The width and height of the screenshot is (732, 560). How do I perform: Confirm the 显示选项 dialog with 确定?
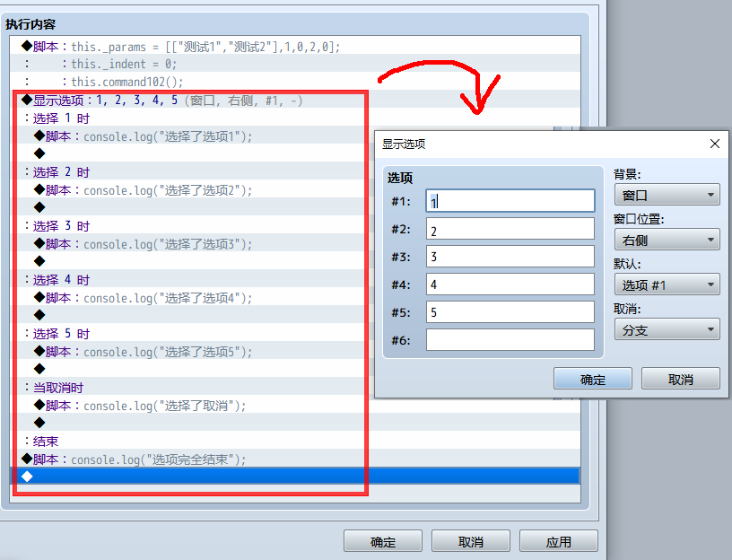click(x=593, y=379)
